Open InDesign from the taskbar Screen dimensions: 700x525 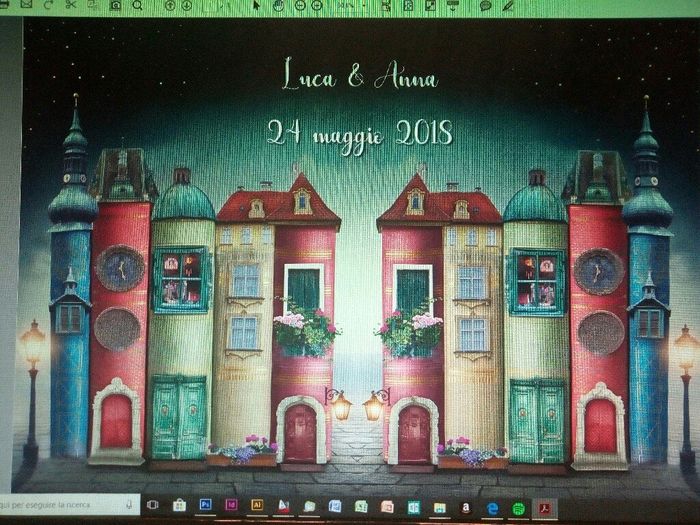point(231,506)
